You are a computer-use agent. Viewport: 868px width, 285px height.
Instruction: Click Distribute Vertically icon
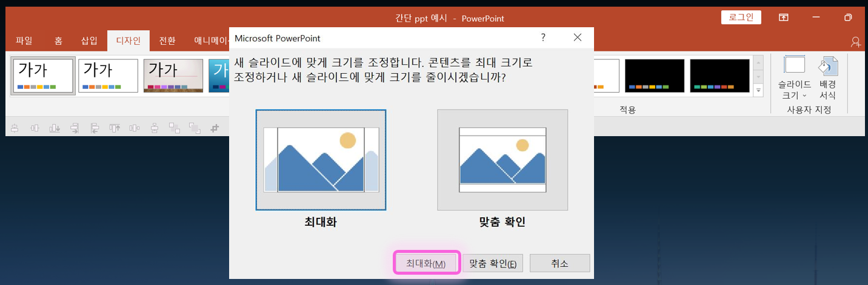(155, 128)
